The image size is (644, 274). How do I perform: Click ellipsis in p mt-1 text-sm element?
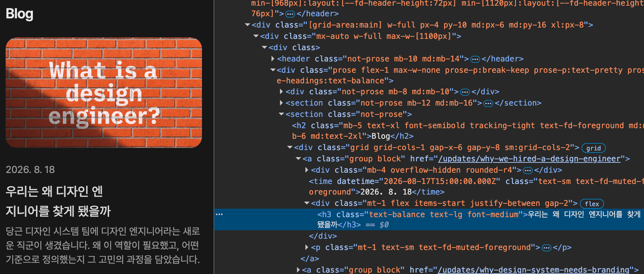[x=546, y=248]
